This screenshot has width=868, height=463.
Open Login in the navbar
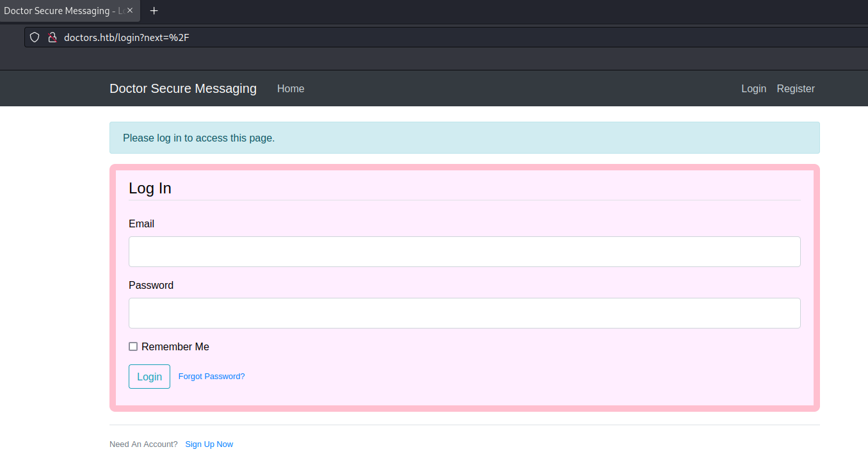(x=753, y=88)
